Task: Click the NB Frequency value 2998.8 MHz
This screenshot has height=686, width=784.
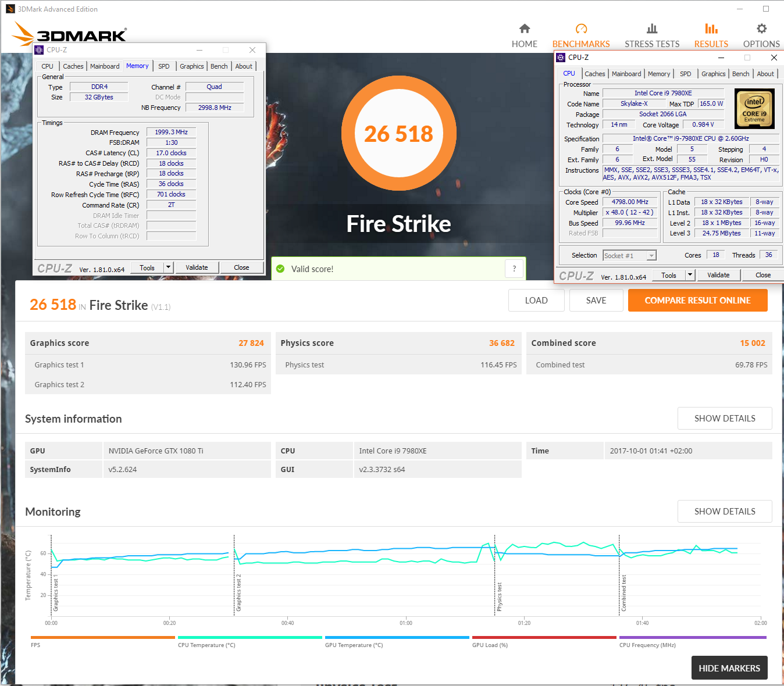Action: point(215,108)
